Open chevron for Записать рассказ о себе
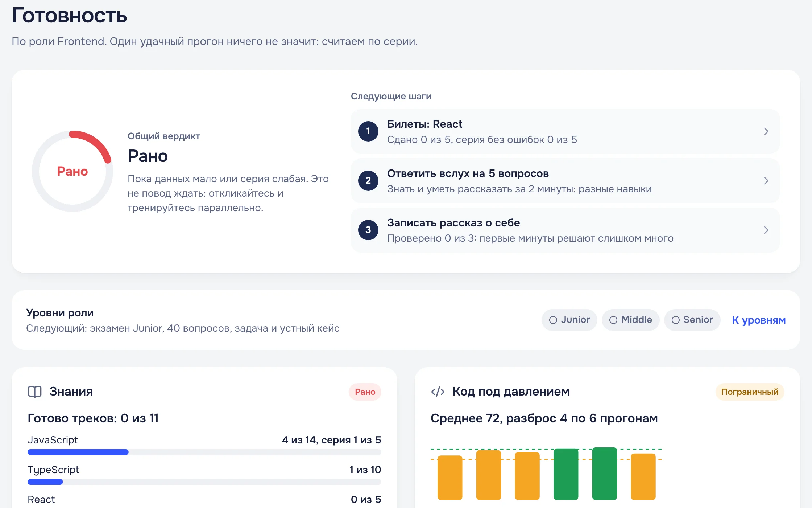 pyautogui.click(x=766, y=230)
